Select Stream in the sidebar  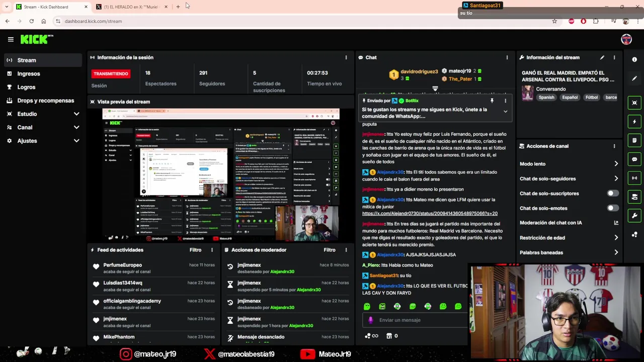42,60
